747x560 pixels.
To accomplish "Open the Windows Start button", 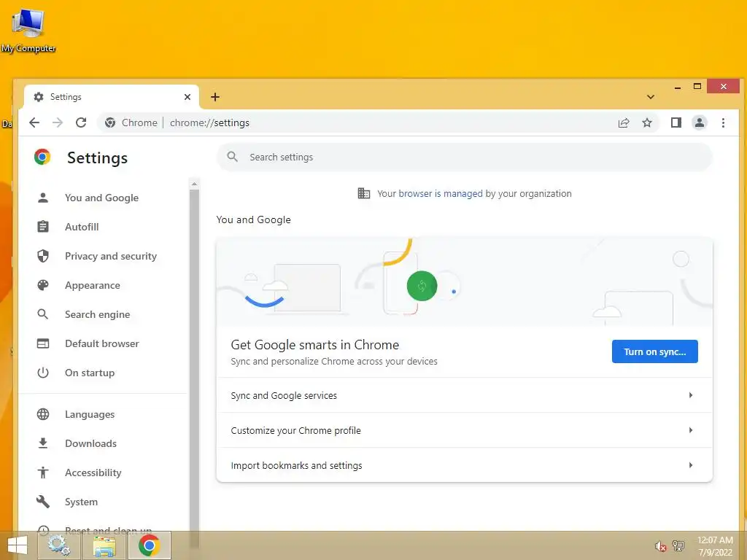I will (x=18, y=545).
